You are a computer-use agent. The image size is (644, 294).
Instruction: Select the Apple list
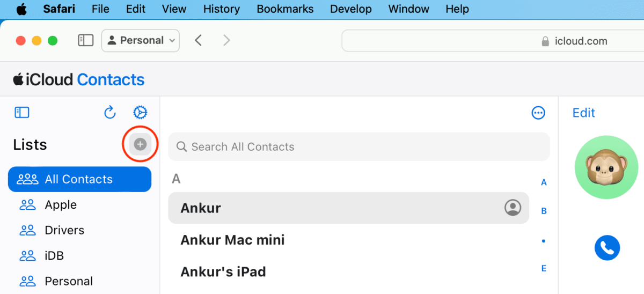click(x=79, y=205)
